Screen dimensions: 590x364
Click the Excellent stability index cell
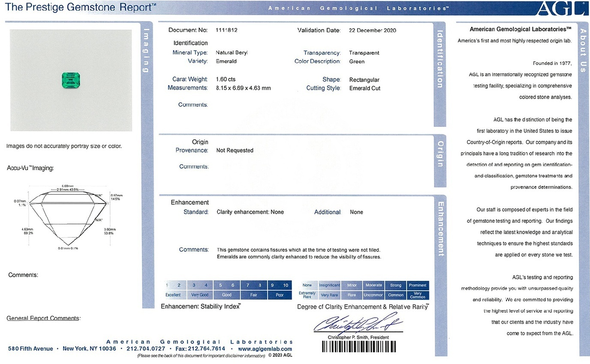173,295
